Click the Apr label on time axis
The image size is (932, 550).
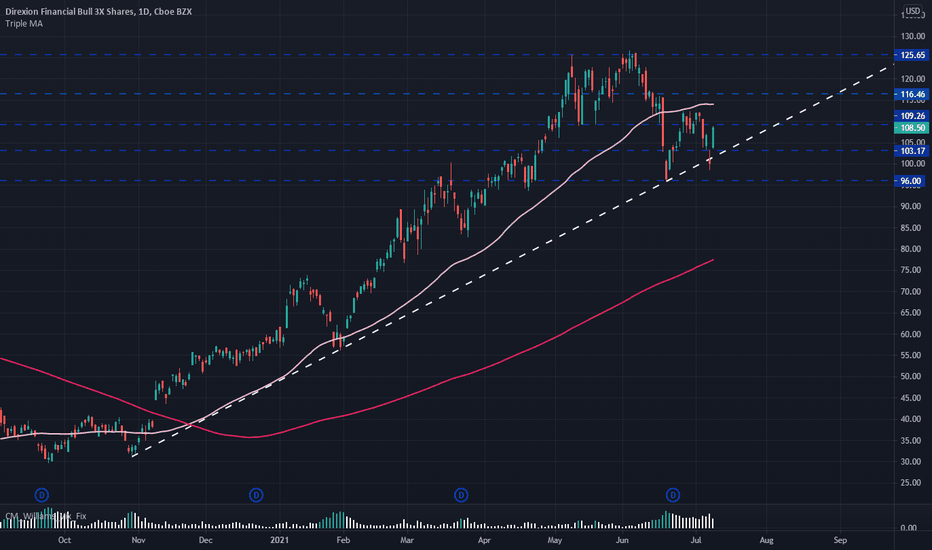click(484, 540)
